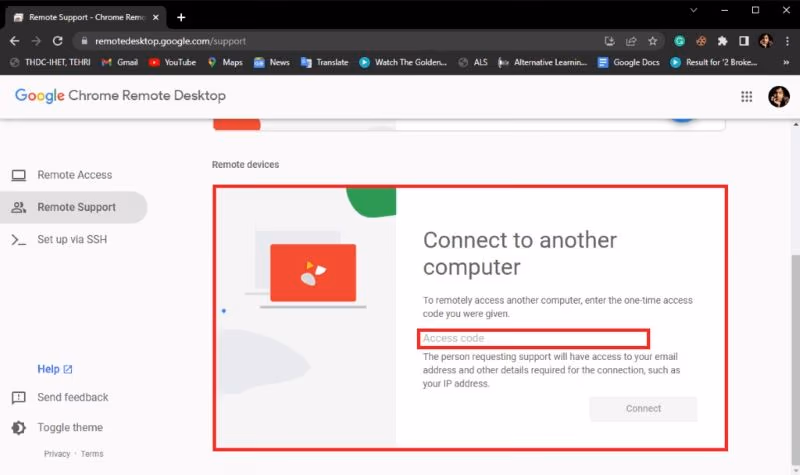The image size is (800, 475).
Task: Expand the hidden bookmarks overflow chevron
Action: (x=785, y=62)
